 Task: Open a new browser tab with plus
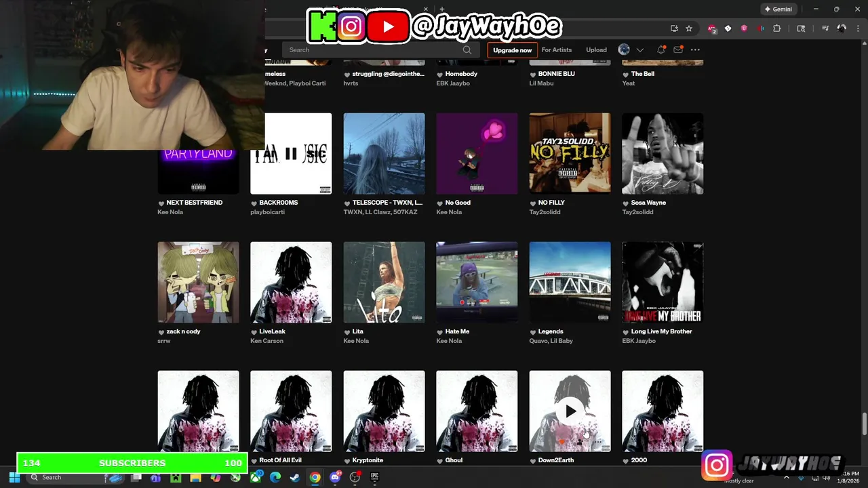[x=442, y=9]
